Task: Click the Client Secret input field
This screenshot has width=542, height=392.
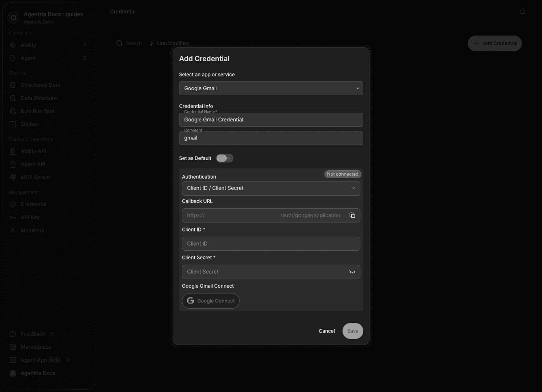Action: 271,272
